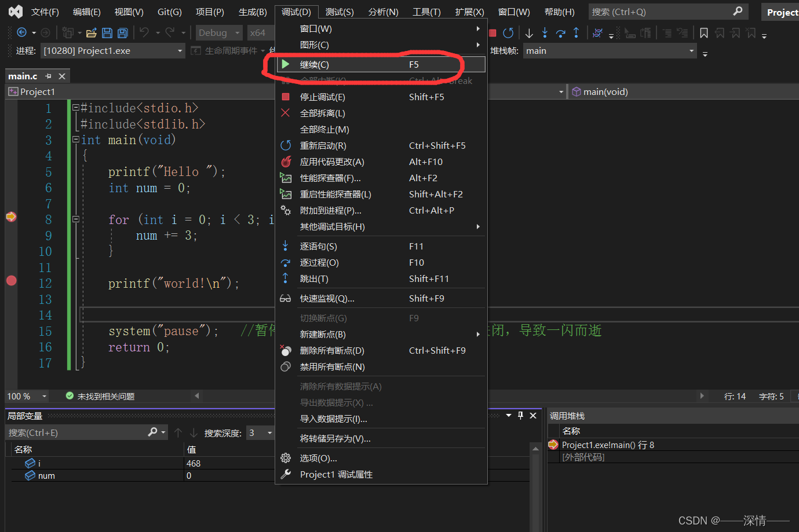Click Step Out (跳出) menu entry
Viewport: 799px width, 532px height.
click(381, 278)
